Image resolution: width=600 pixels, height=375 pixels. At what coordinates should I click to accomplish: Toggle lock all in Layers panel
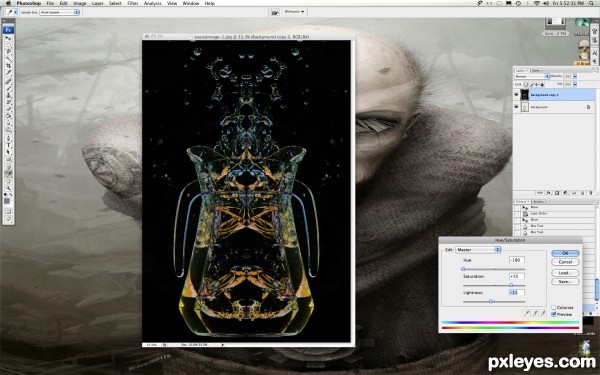(x=542, y=85)
